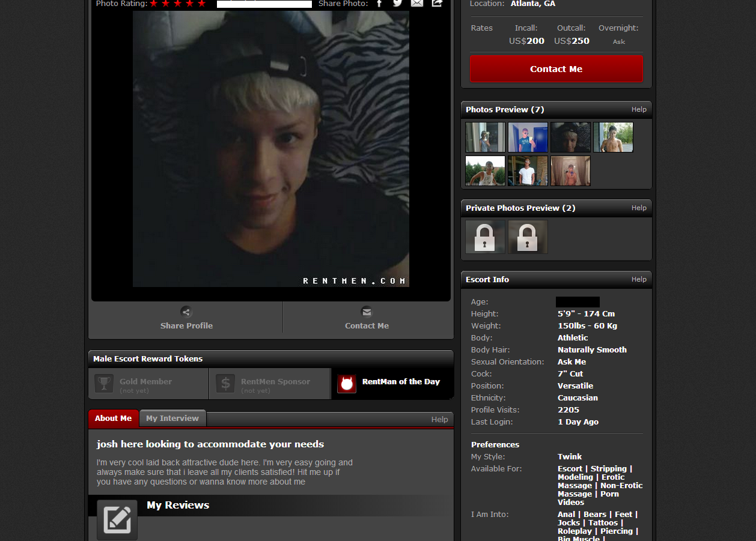The image size is (756, 541).
Task: Click the RentMen Sponsor dollar icon
Action: click(225, 384)
